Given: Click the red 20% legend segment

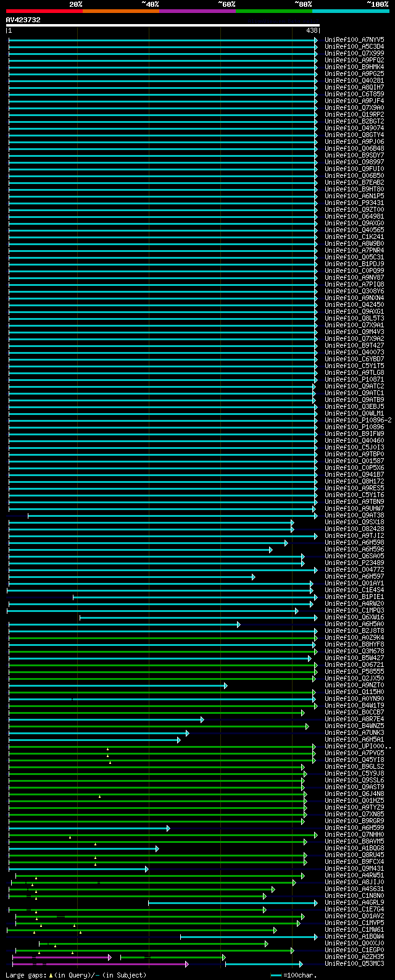Looking at the screenshot, I should [x=44, y=10].
